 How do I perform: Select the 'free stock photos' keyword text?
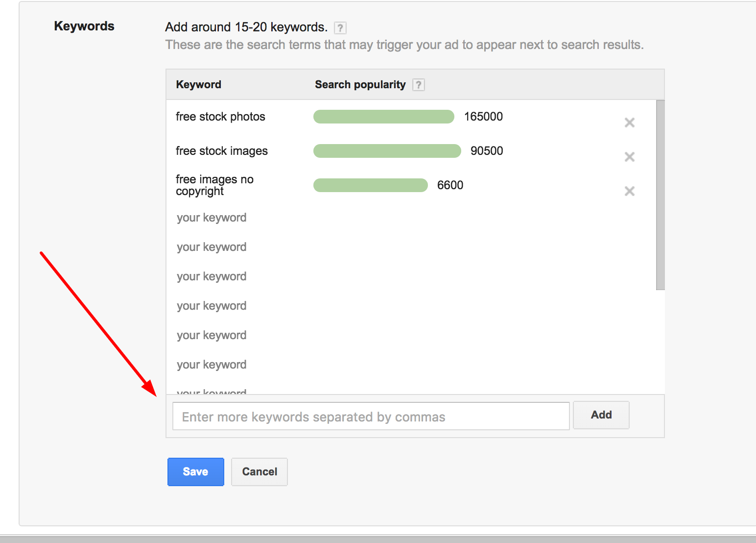(x=220, y=117)
